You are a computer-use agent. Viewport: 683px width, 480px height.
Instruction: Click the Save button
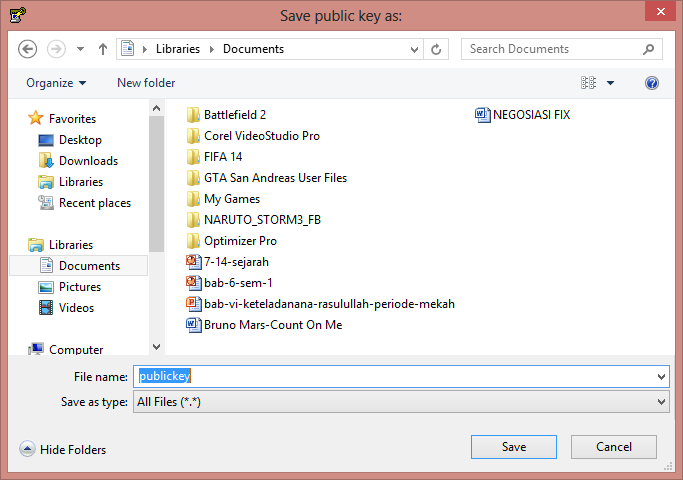514,447
